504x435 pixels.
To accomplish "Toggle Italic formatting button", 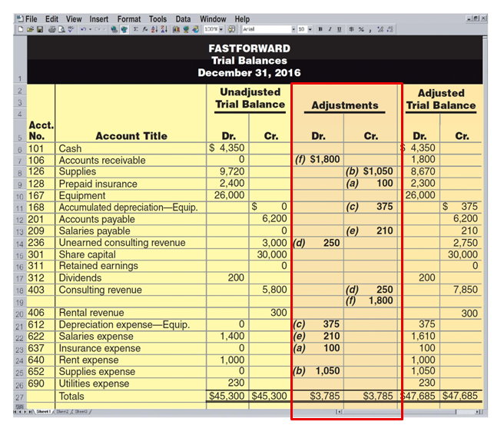I will [x=330, y=29].
